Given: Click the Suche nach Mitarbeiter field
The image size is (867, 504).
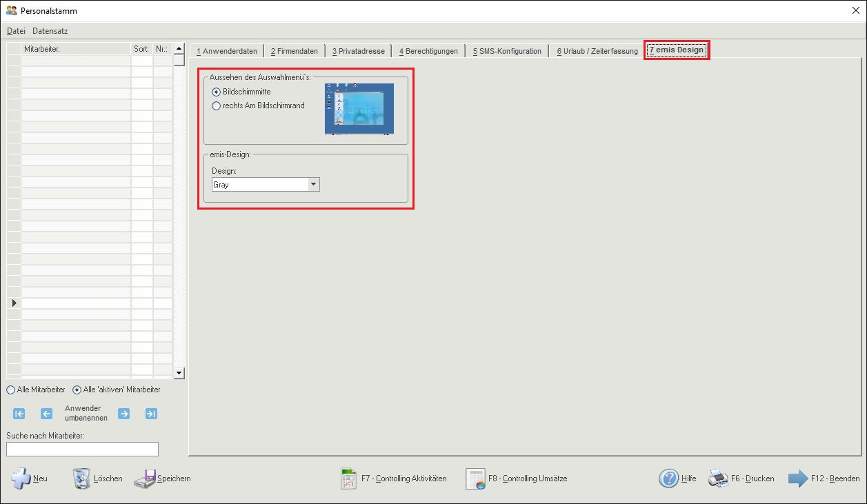Looking at the screenshot, I should tap(82, 449).
